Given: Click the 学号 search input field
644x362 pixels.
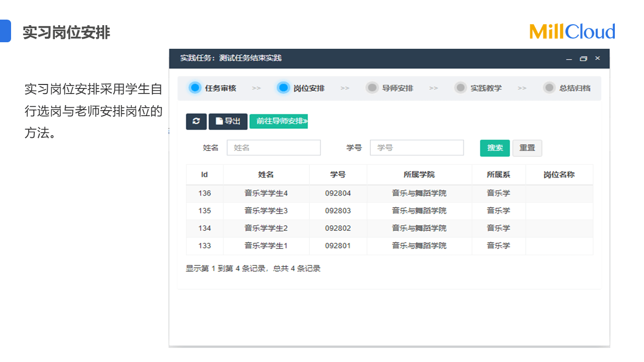Looking at the screenshot, I should (x=417, y=148).
